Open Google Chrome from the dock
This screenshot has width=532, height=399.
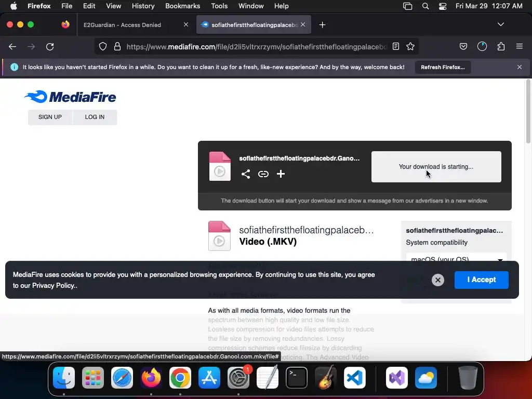pyautogui.click(x=180, y=378)
